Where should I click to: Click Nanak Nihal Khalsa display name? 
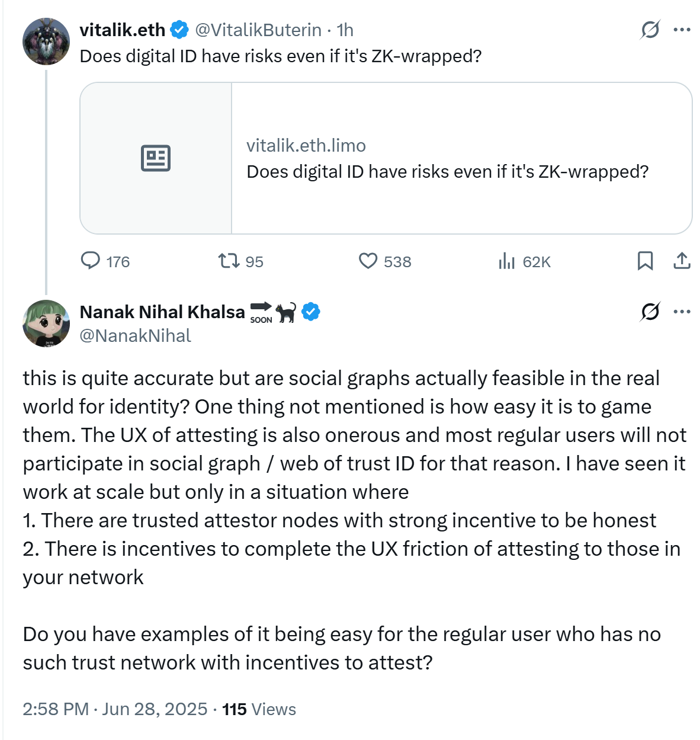coord(162,312)
